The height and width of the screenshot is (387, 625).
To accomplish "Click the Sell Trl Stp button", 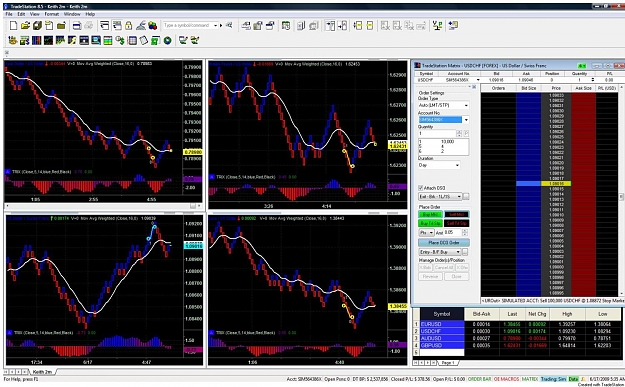I will point(456,223).
